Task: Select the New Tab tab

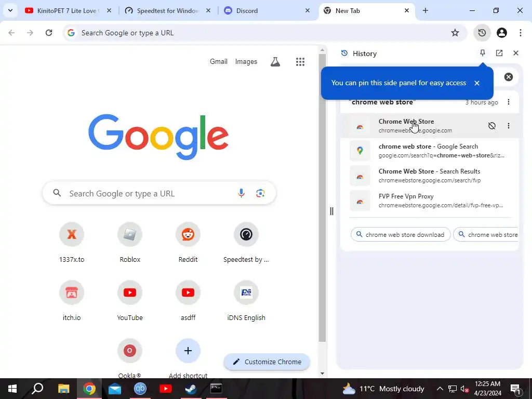Action: click(x=366, y=10)
